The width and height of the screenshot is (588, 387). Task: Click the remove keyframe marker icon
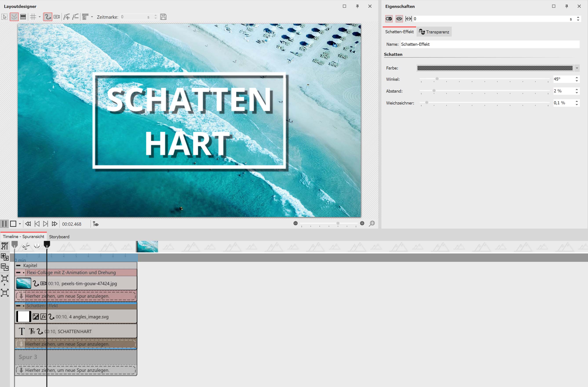point(75,17)
